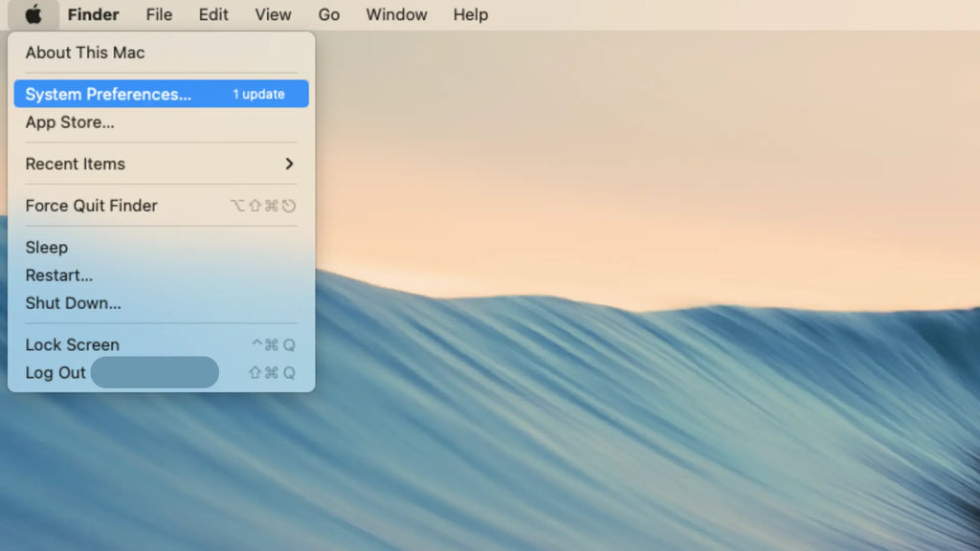Select Lock Screen
This screenshot has width=980, height=551.
(72, 344)
